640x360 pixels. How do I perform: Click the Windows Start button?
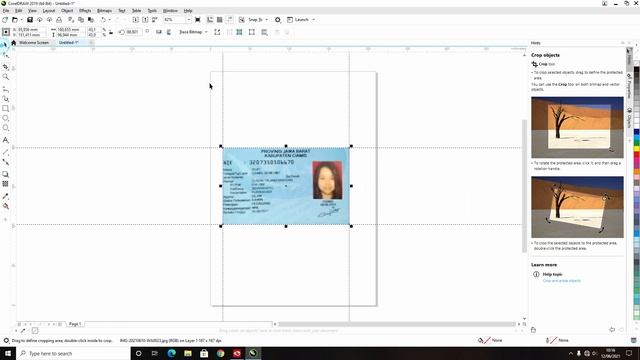[8, 353]
